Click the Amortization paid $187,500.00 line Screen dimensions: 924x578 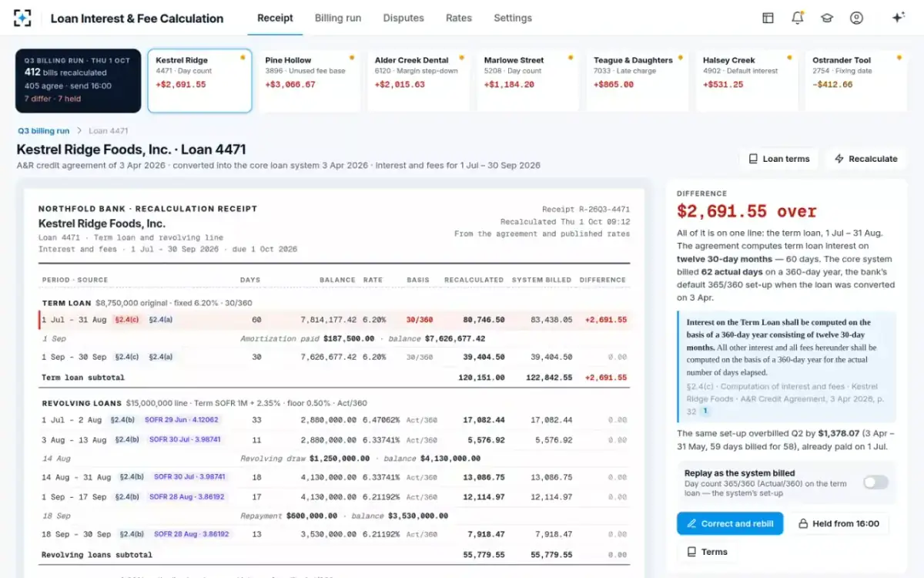362,338
